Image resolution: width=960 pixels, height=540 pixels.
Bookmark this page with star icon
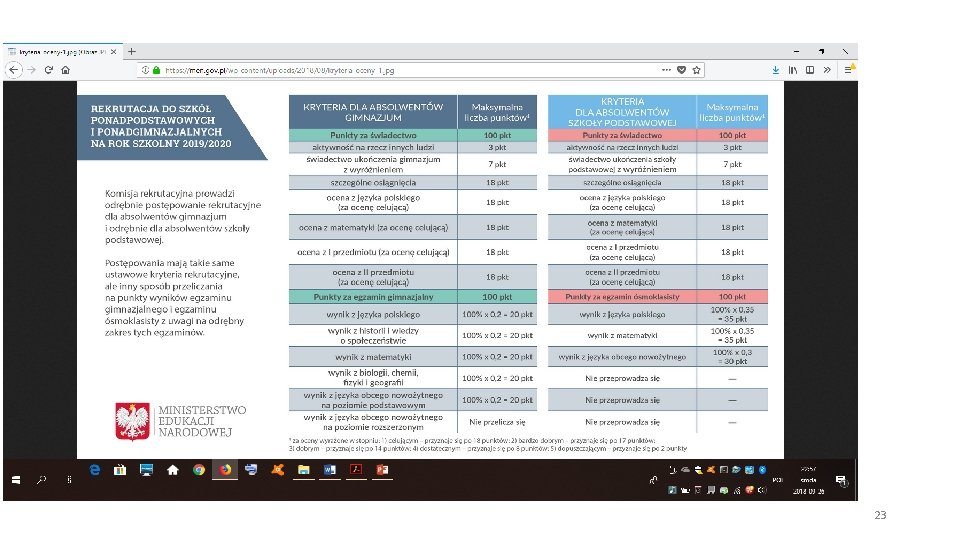click(696, 70)
